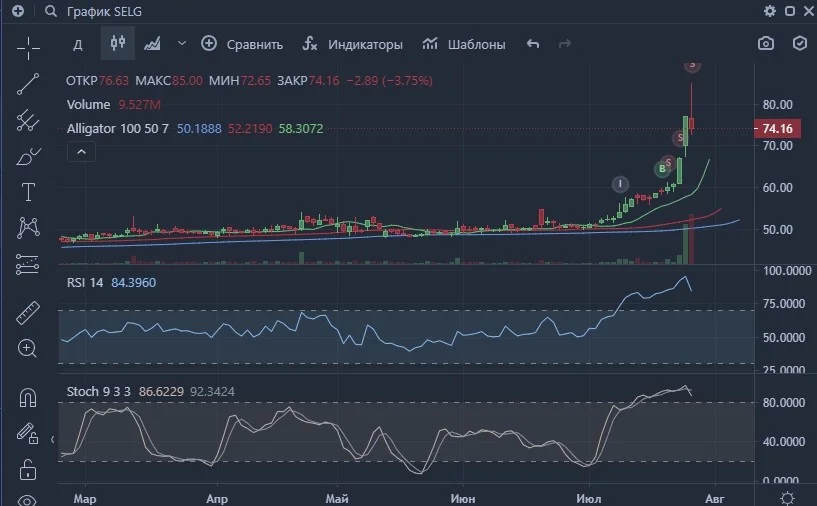The height and width of the screenshot is (506, 817).
Task: Click the Сравнить compare button
Action: [x=242, y=44]
